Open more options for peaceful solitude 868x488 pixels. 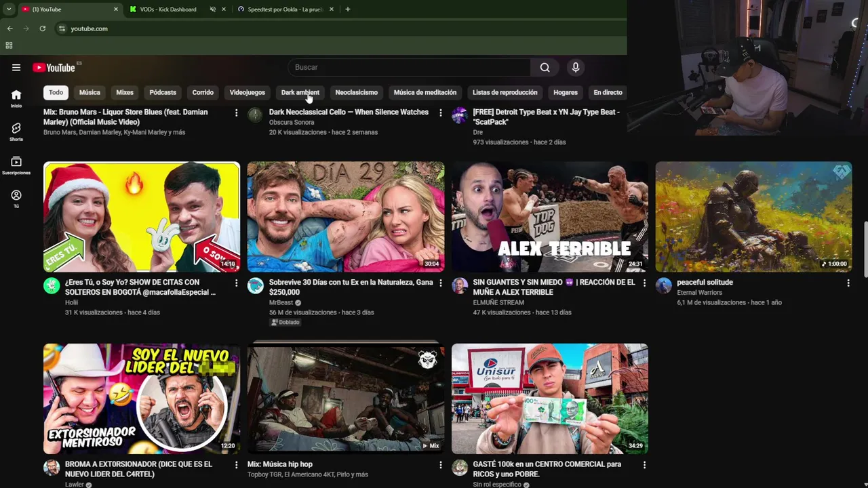848,283
